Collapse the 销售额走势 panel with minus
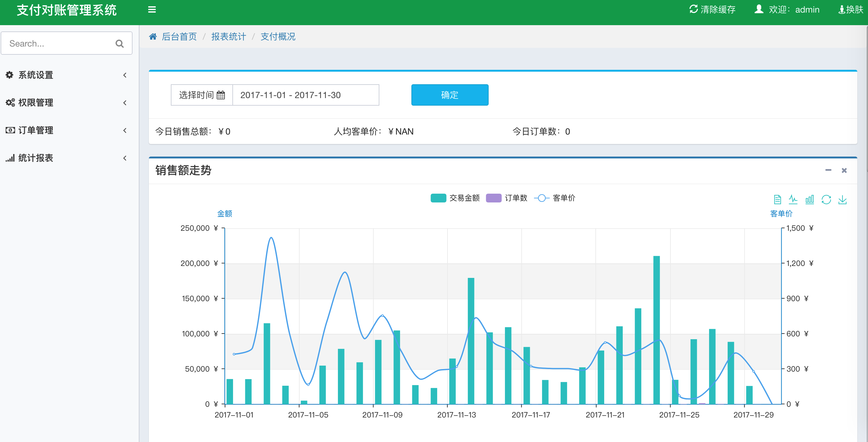Viewport: 868px width, 442px height. 828,170
